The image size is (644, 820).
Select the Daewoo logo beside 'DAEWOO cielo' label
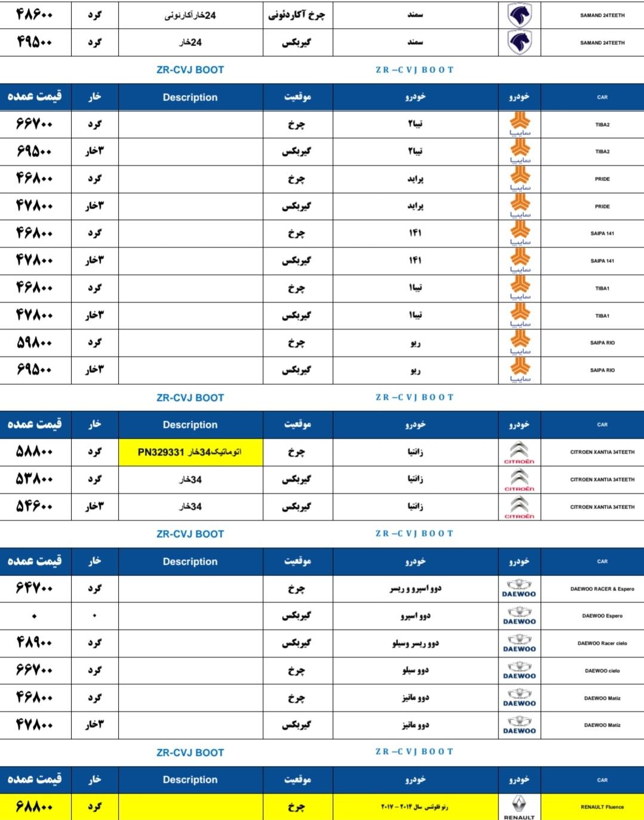point(519,670)
